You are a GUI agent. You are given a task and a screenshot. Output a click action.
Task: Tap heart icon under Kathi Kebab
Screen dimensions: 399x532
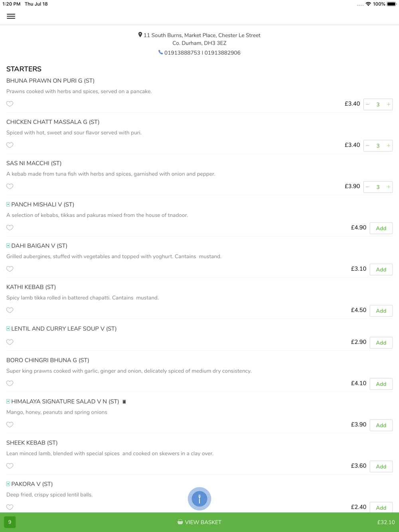pyautogui.click(x=10, y=310)
